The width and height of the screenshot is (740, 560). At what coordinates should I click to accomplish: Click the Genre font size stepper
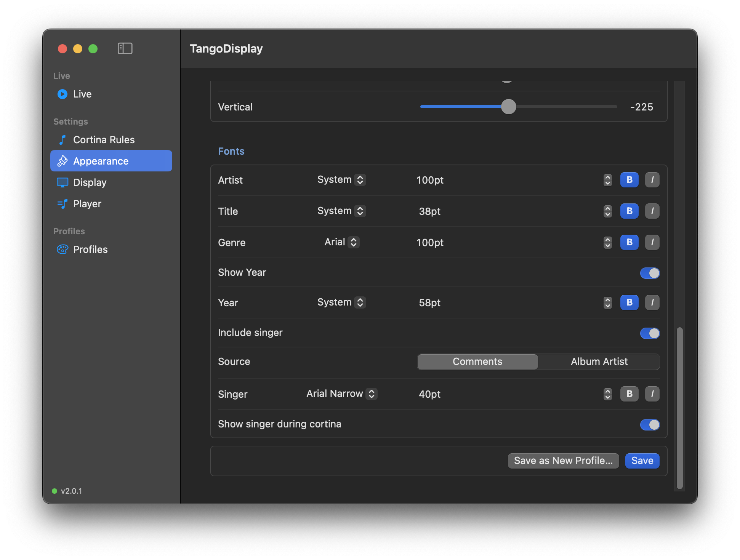coord(608,242)
